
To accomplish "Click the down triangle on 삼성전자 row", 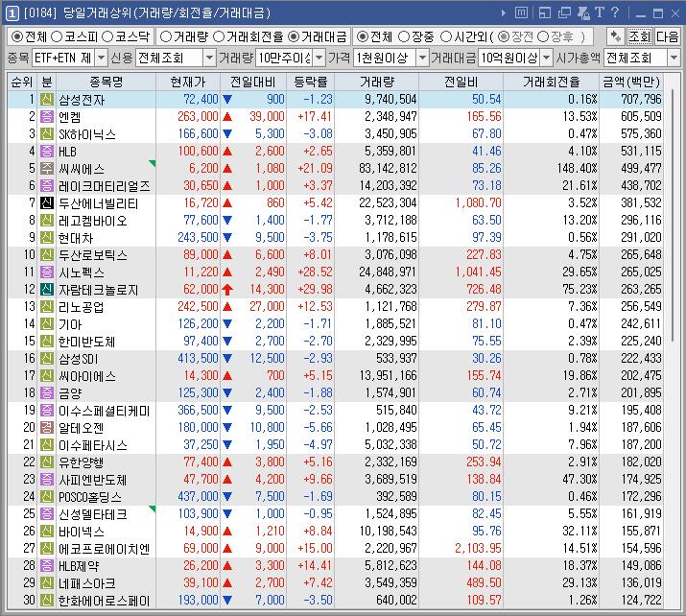I will pyautogui.click(x=227, y=100).
